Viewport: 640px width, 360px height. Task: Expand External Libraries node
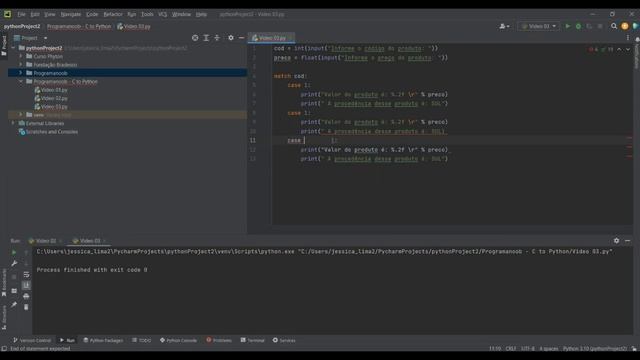point(13,123)
